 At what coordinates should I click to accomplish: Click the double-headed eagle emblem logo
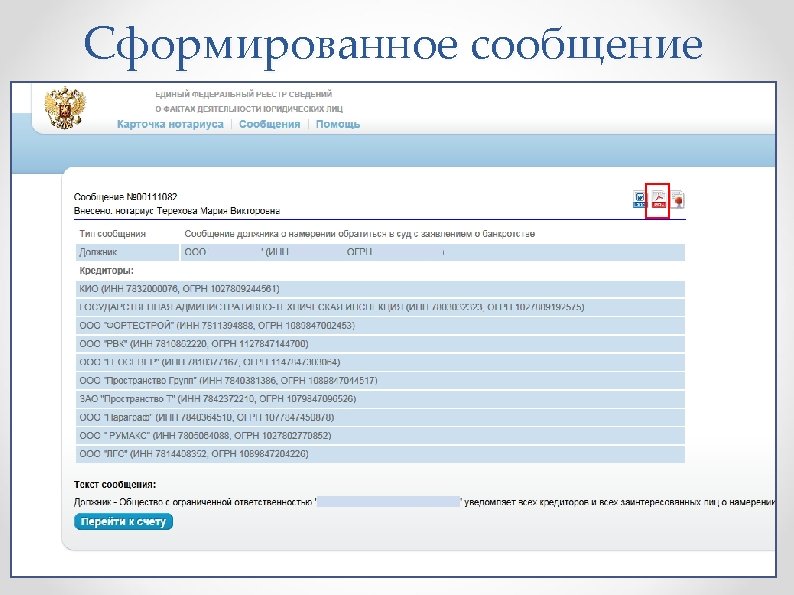[64, 108]
